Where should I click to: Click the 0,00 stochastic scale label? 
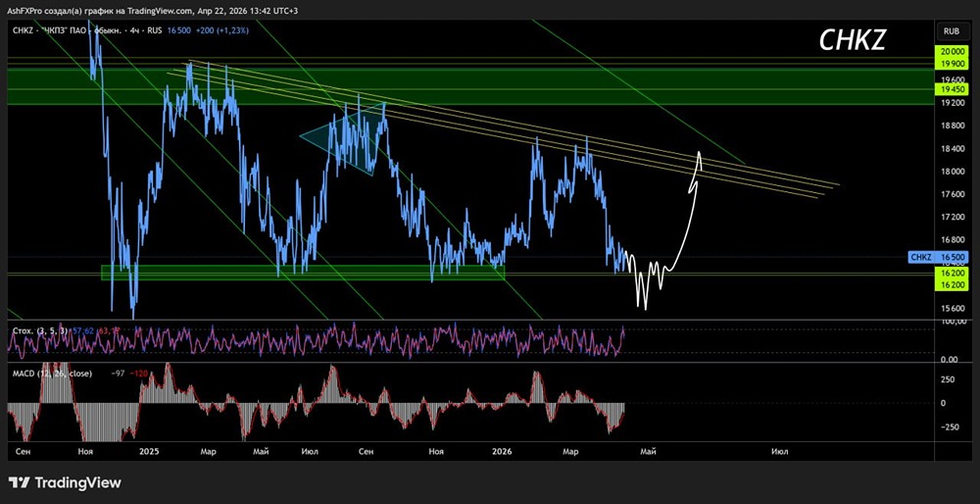coord(948,359)
